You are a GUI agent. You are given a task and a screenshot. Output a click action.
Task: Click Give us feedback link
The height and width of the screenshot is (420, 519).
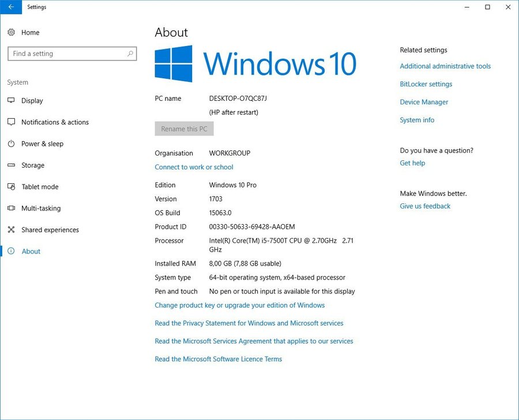point(425,206)
